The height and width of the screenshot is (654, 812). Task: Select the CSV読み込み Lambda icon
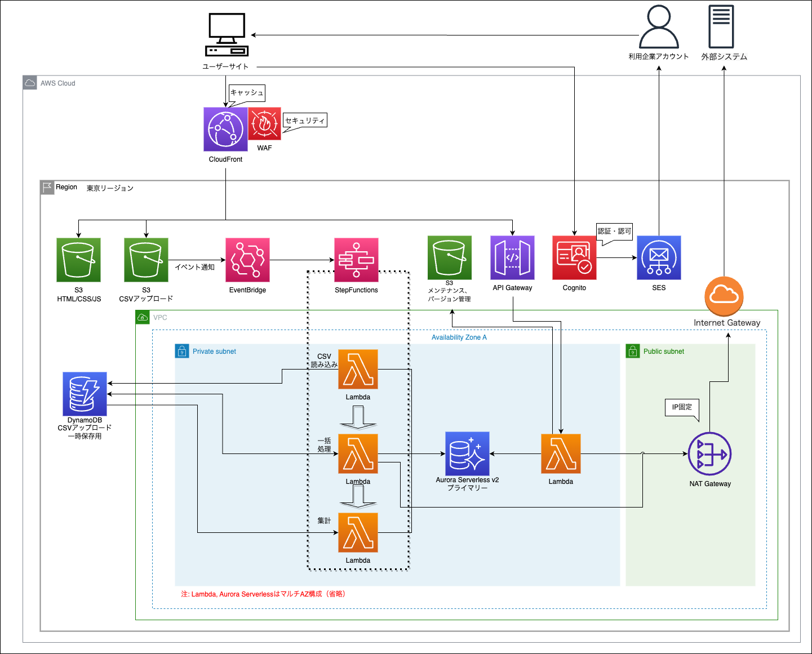pyautogui.click(x=357, y=370)
